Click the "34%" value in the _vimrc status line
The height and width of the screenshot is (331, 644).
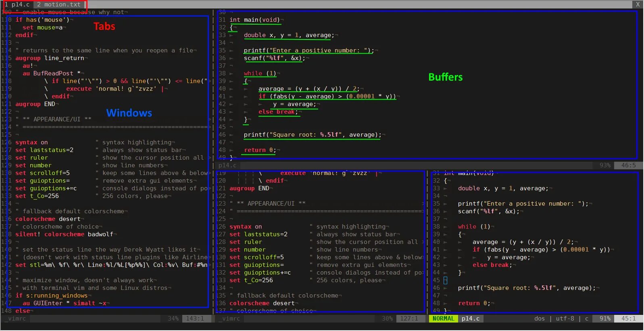[x=173, y=319]
